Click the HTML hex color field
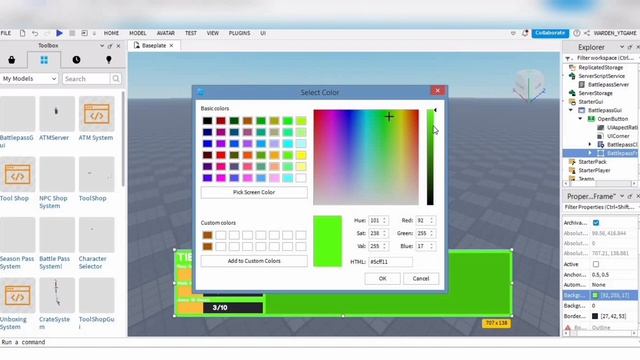640x360 pixels. (x=390, y=262)
